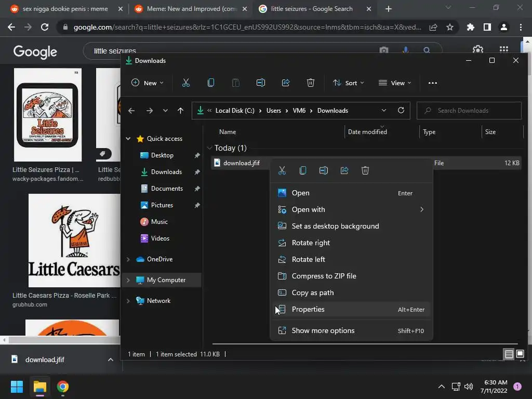The height and width of the screenshot is (399, 532).
Task: Collapse the Quick access tree
Action: [x=128, y=138]
